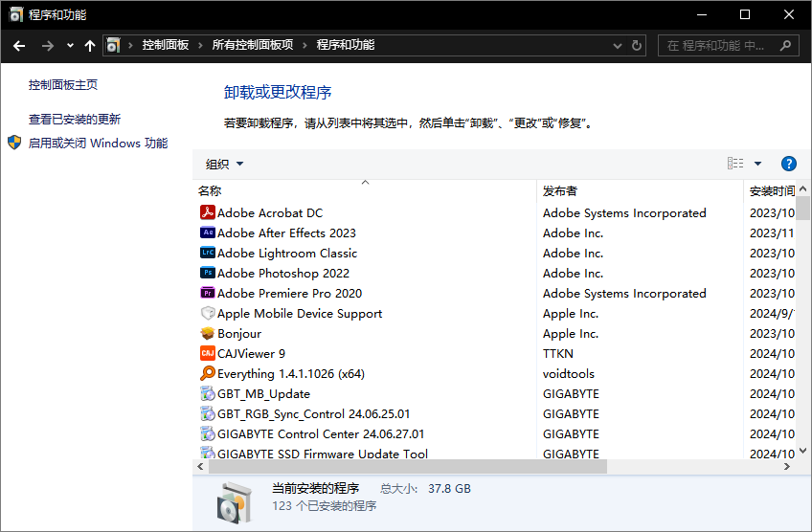Open recent locations dropdown arrow
Screen dimensions: 812x532
click(x=70, y=46)
